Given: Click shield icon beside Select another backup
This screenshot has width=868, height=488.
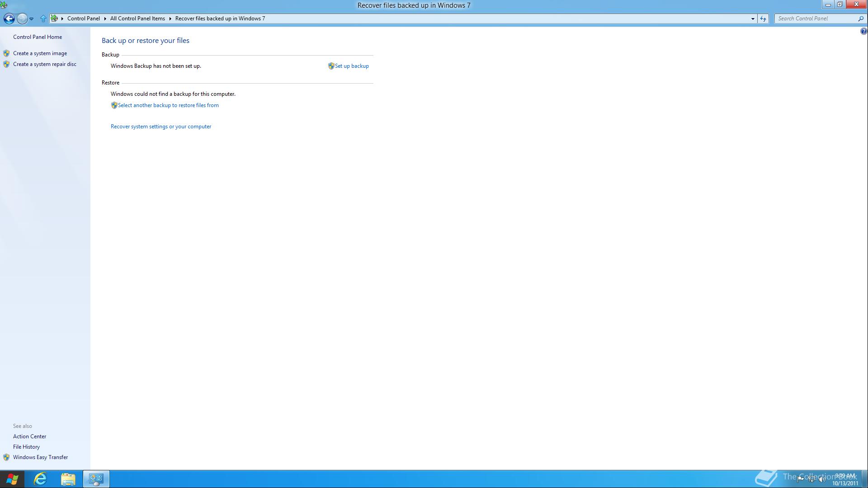Looking at the screenshot, I should [x=114, y=105].
